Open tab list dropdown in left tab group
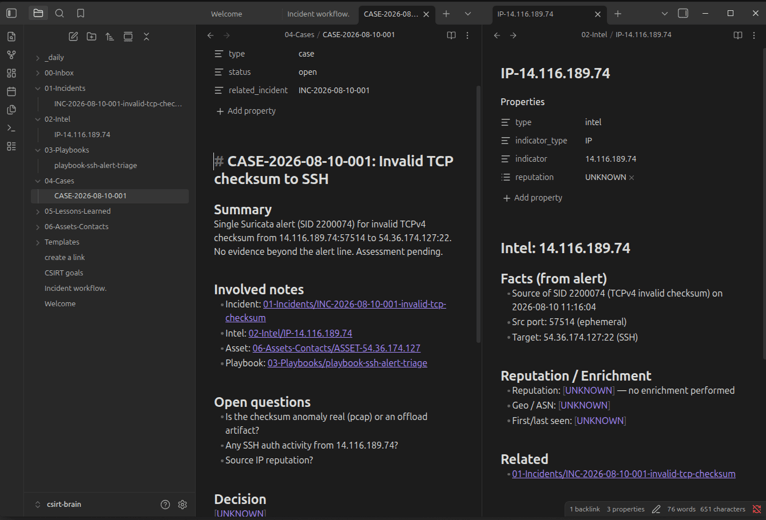The height and width of the screenshot is (520, 766). (x=468, y=14)
